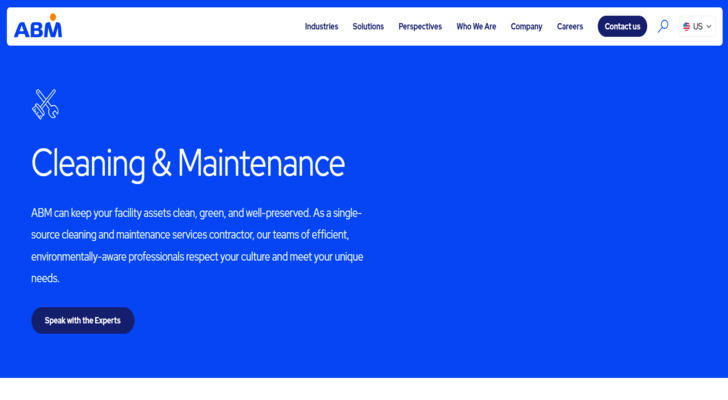Viewport: 728px width, 400px height.
Task: Open the search magnifier icon
Action: point(663,26)
